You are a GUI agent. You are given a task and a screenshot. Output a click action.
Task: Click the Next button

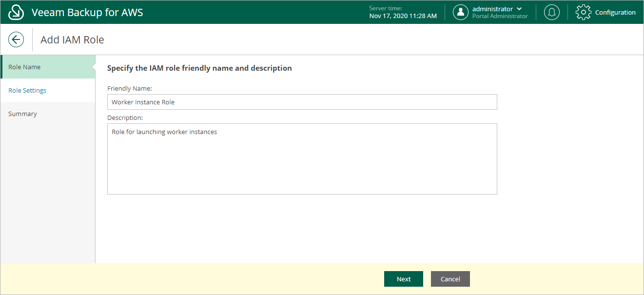(404, 279)
